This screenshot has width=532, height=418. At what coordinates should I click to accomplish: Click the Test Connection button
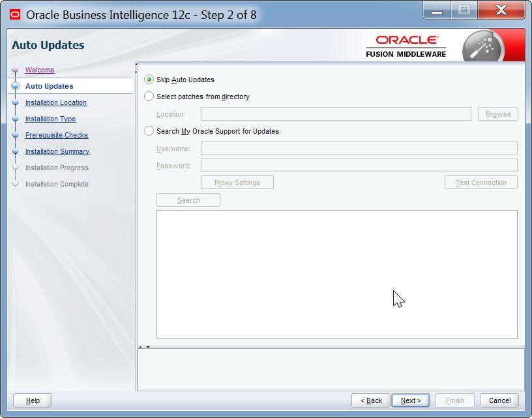pos(481,183)
